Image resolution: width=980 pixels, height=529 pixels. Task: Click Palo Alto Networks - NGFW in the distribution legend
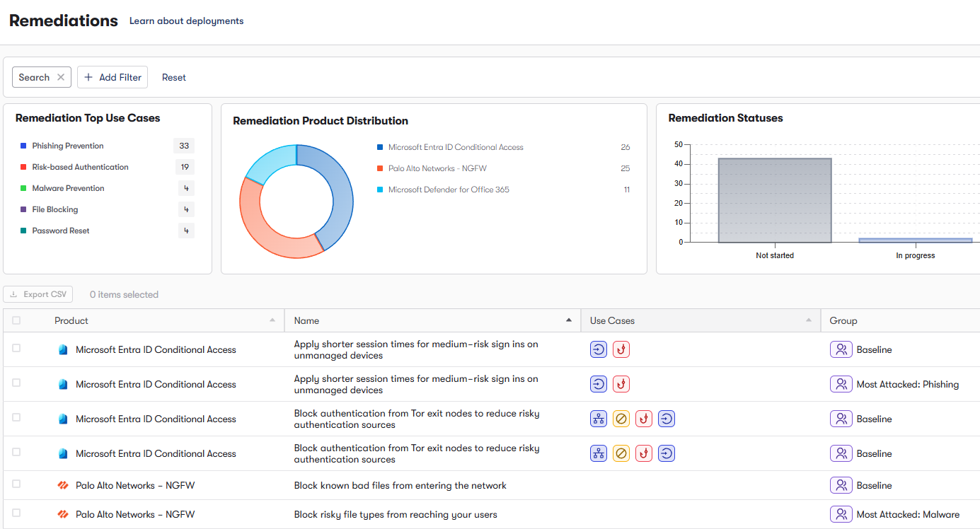click(437, 168)
